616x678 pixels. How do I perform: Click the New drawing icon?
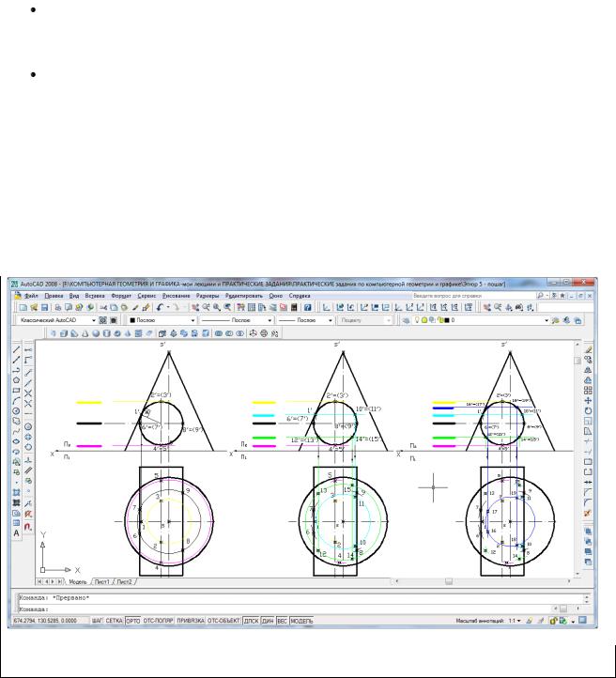(23, 307)
